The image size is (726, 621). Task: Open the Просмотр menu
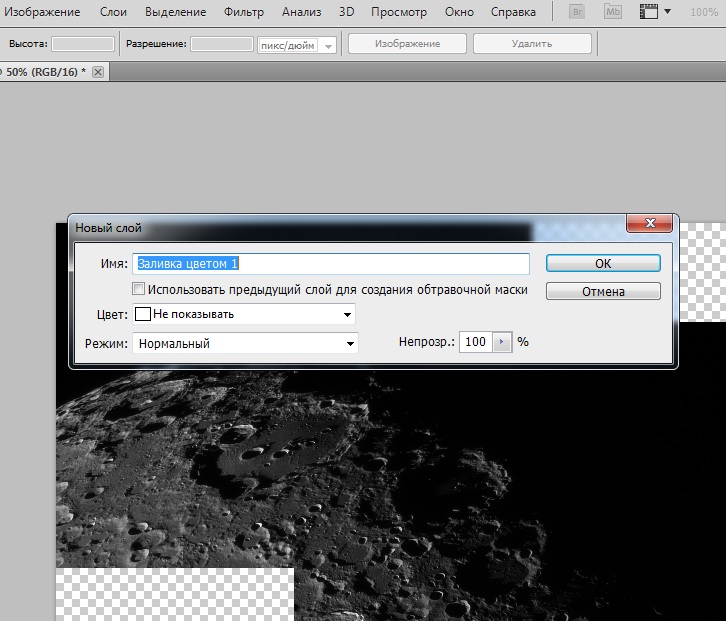399,12
